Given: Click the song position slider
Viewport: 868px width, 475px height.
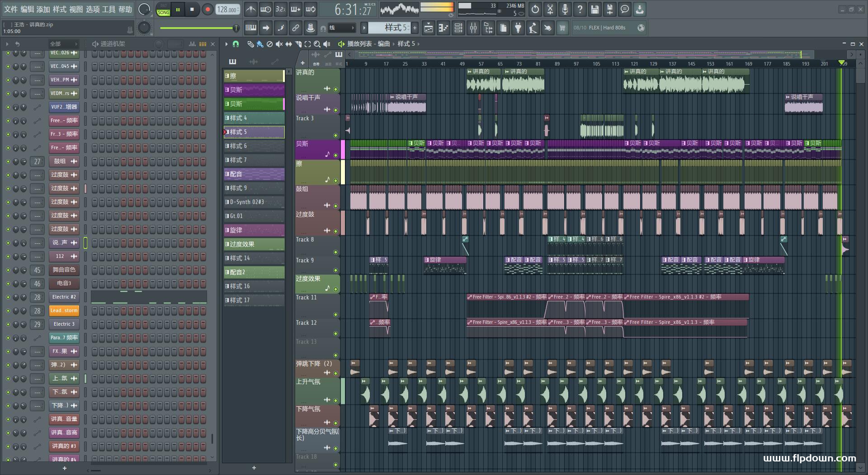Looking at the screenshot, I should pos(199,28).
